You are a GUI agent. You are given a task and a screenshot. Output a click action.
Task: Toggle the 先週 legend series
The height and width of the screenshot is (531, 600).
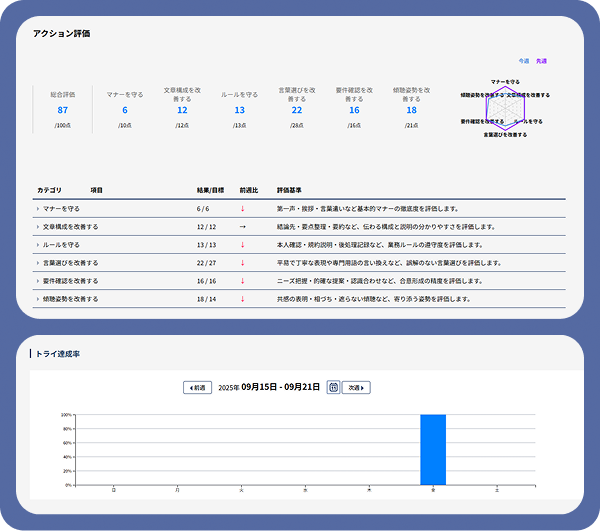[541, 61]
